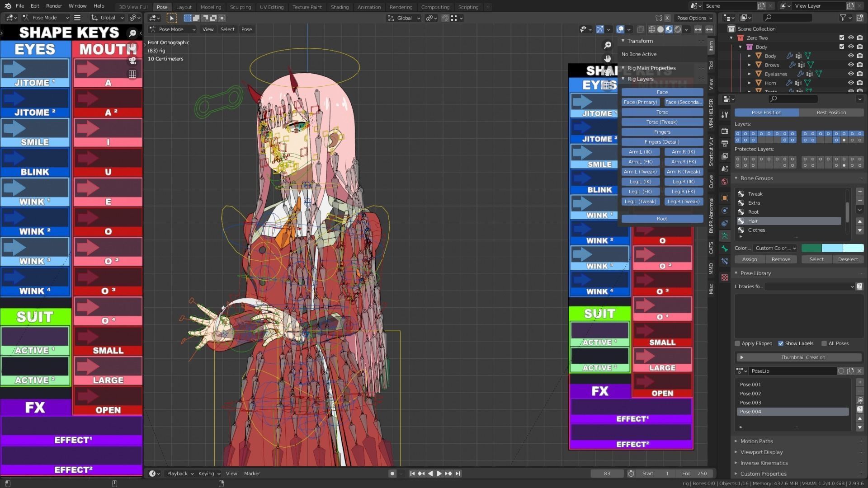Click the Deselect bone group button
868x488 pixels.
click(x=848, y=259)
